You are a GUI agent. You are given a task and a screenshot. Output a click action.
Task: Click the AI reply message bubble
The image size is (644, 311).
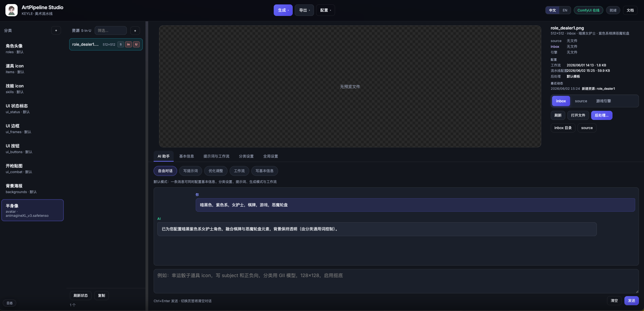[x=377, y=229]
